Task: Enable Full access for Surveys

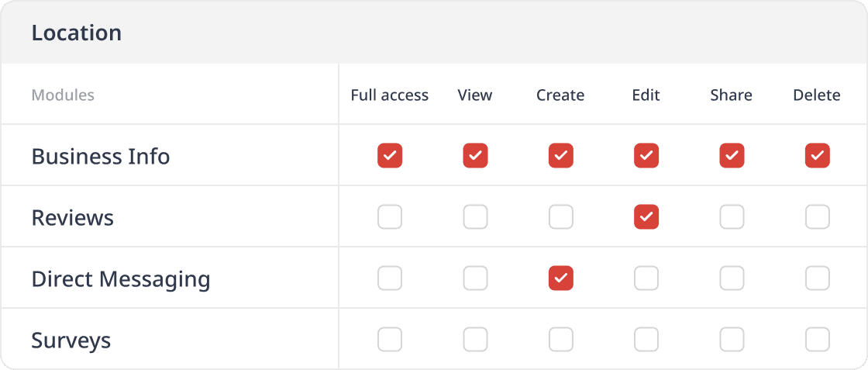Action: (390, 340)
